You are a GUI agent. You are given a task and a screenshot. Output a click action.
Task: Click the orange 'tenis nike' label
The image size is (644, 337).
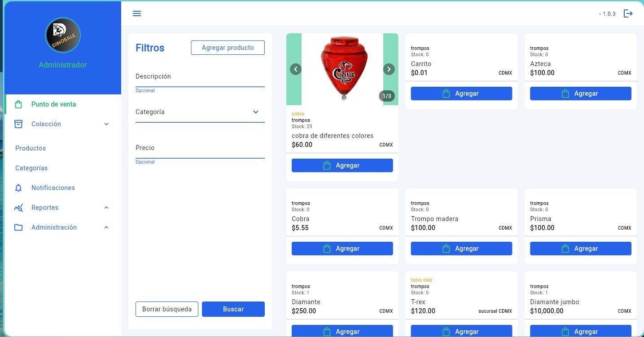click(x=421, y=280)
